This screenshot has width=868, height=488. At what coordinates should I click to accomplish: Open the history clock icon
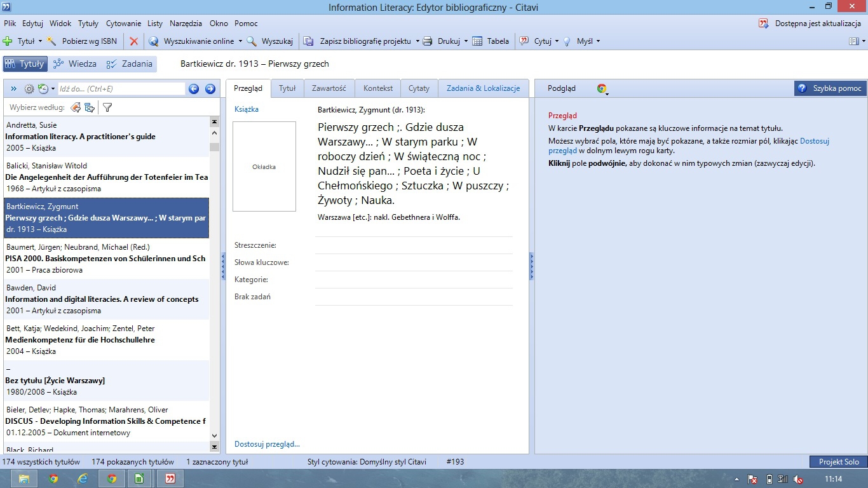click(x=43, y=89)
